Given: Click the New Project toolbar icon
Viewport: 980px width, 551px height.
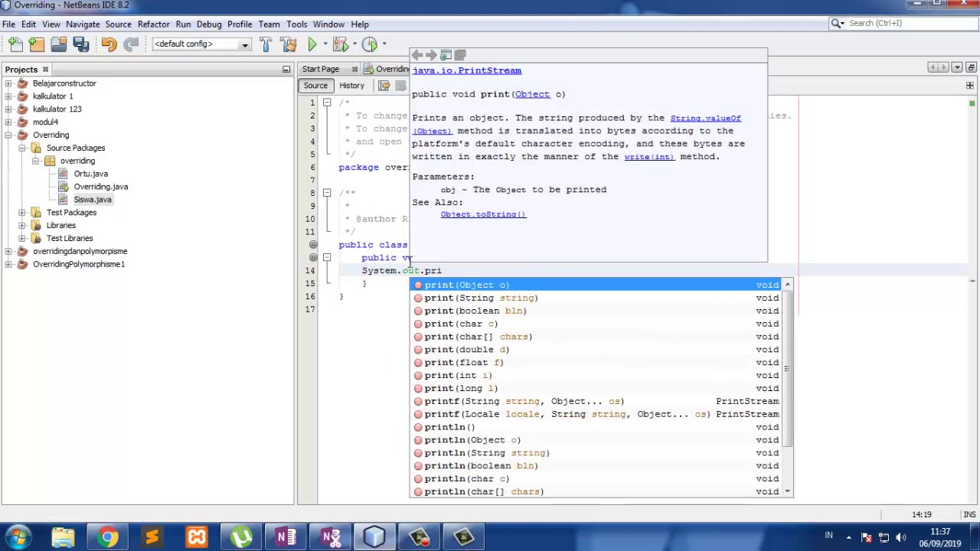Looking at the screenshot, I should coord(37,44).
